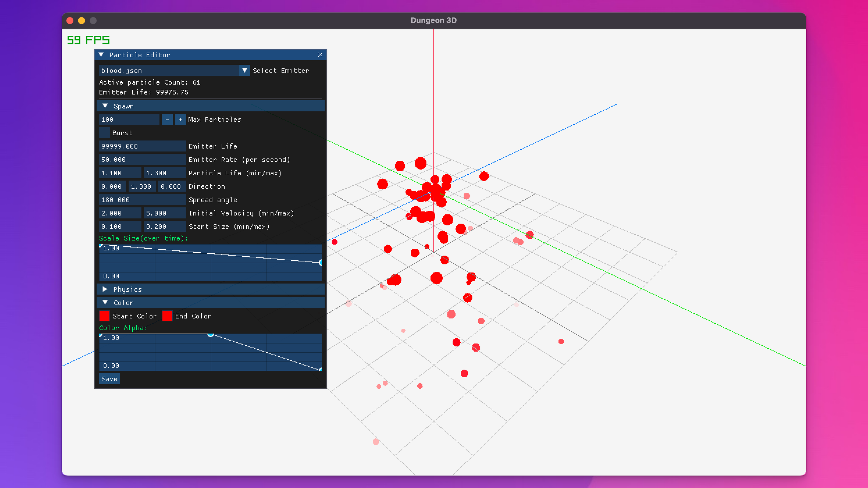Screen dimensions: 868x488
Task: Collapse the Color section
Action: pos(105,303)
